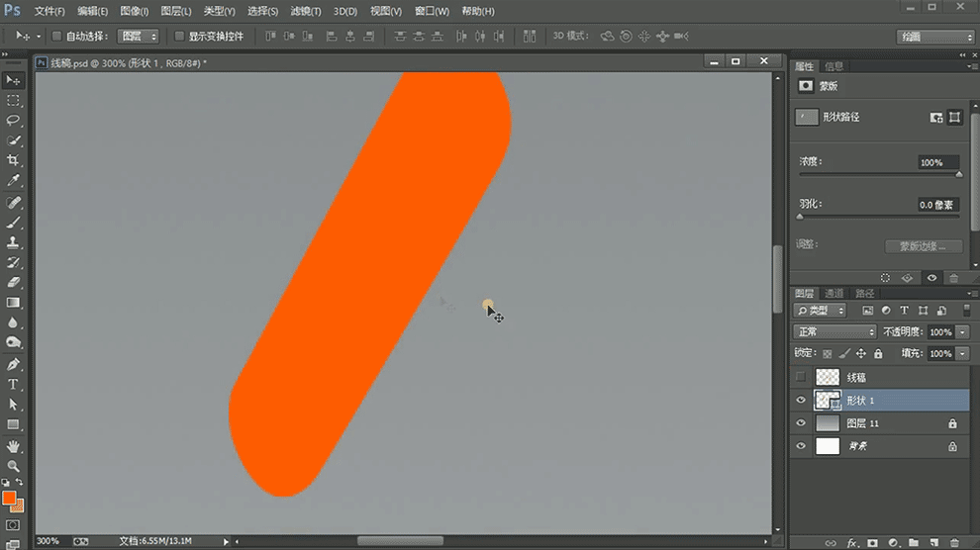Click the Lock position icon
The height and width of the screenshot is (550, 980).
point(861,353)
